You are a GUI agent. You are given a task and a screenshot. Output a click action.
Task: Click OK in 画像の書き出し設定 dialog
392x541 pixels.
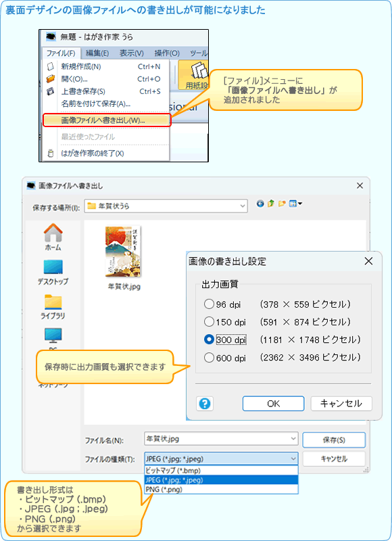pyautogui.click(x=274, y=403)
